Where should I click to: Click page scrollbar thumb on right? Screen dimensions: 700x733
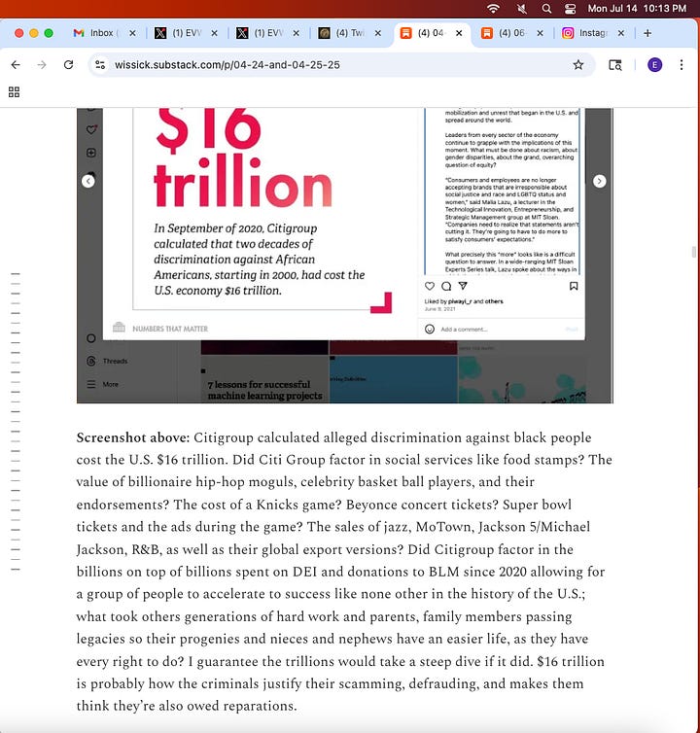(x=694, y=252)
